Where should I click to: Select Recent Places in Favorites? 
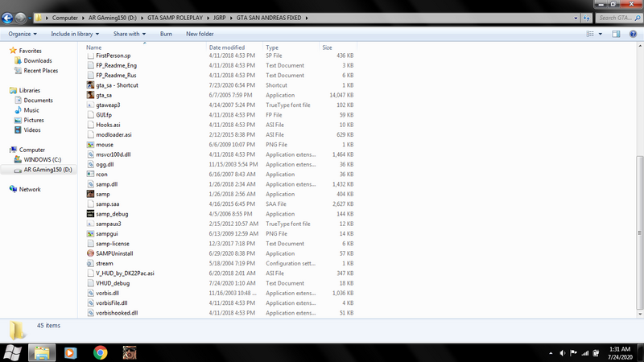(x=41, y=71)
